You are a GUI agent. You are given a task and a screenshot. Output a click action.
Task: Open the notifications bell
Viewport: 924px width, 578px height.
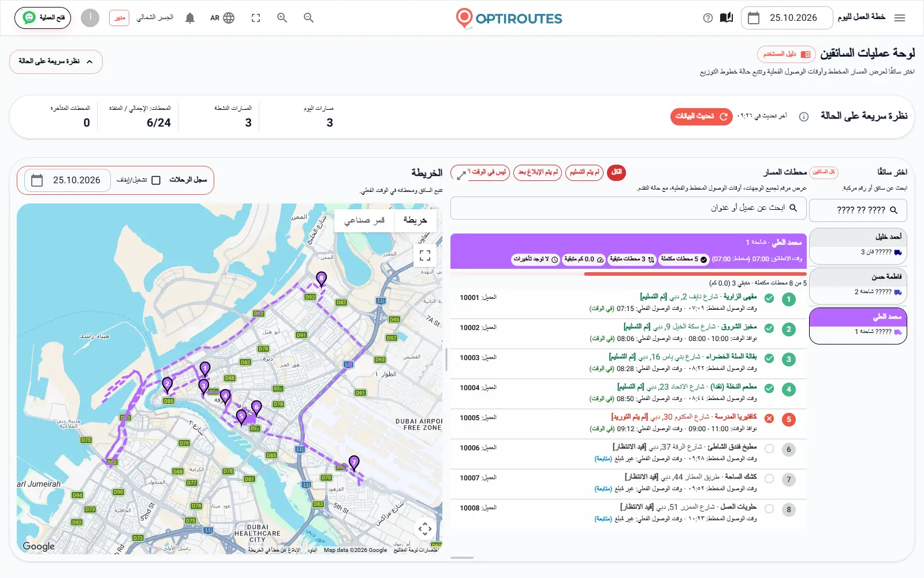[190, 18]
